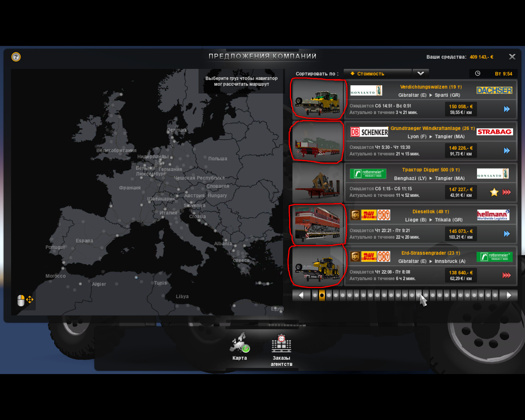Screen dimensions: 525x420
Task: Click Libya label on the map
Action: (x=182, y=297)
